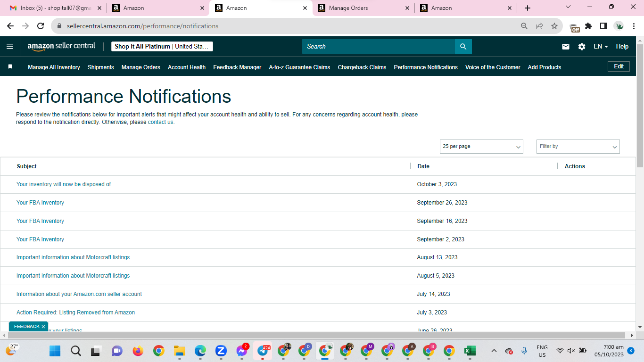The width and height of the screenshot is (644, 362).
Task: Share this page via address bar icon
Action: coord(539,26)
